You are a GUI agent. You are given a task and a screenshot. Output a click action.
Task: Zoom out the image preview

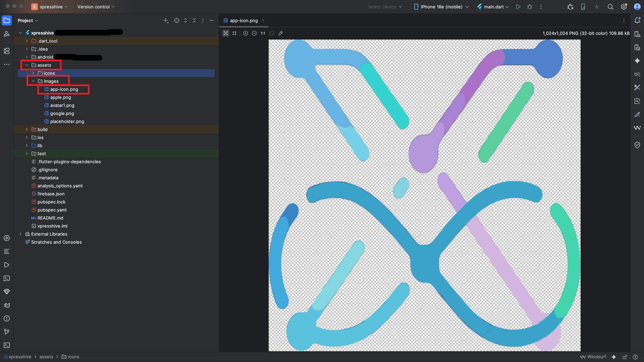coord(254,33)
